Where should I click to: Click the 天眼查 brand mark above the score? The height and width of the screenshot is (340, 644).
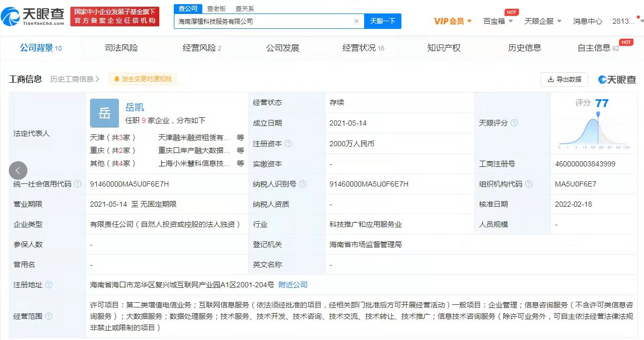(x=618, y=80)
